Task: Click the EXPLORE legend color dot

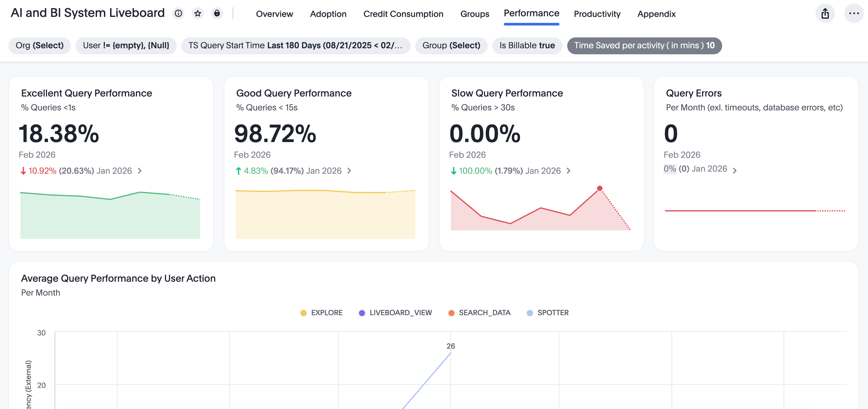Action: pos(303,313)
